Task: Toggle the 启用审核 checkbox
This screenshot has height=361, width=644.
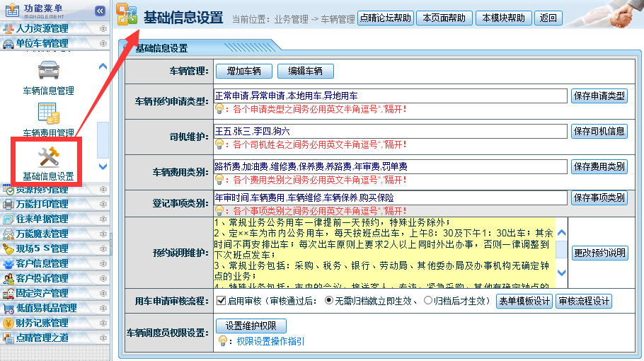Action: coord(220,301)
